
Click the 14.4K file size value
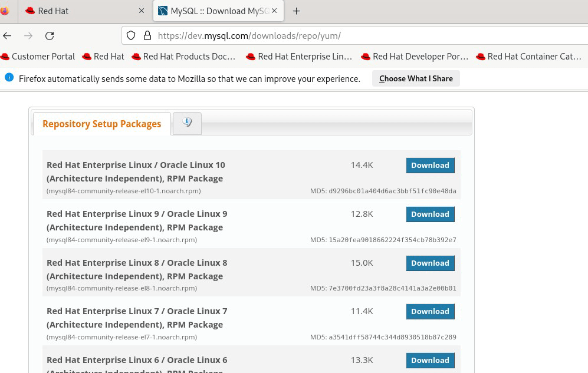click(362, 165)
